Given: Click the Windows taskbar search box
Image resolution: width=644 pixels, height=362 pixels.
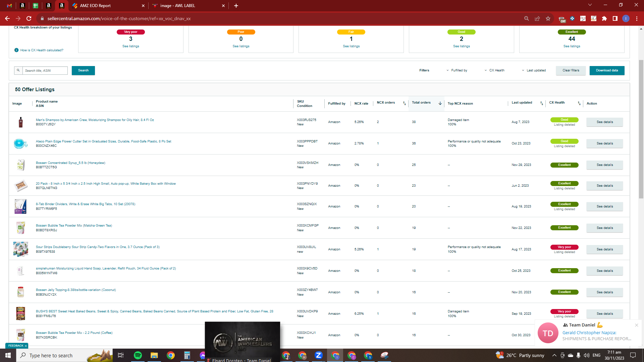Looking at the screenshot, I should coord(51,355).
